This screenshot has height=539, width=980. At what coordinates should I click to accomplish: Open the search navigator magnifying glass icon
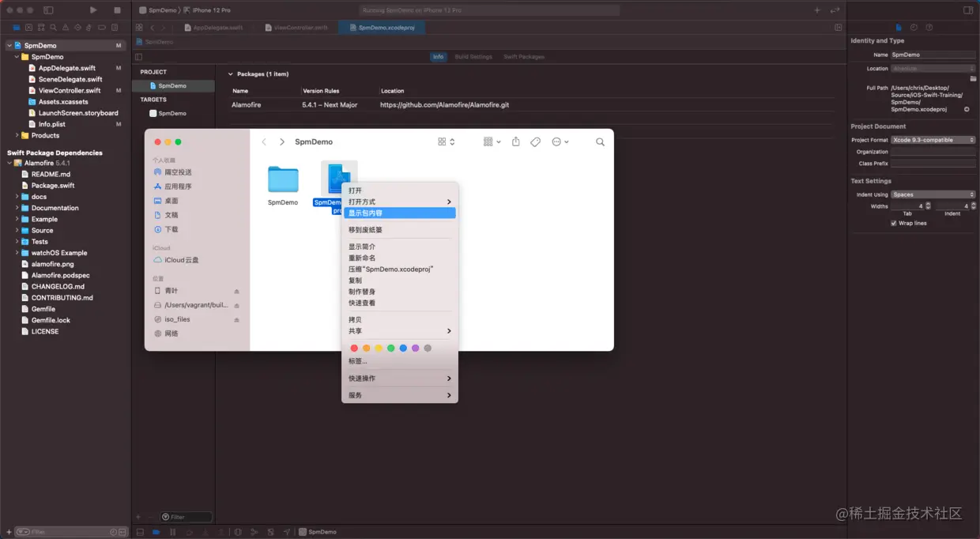(53, 26)
